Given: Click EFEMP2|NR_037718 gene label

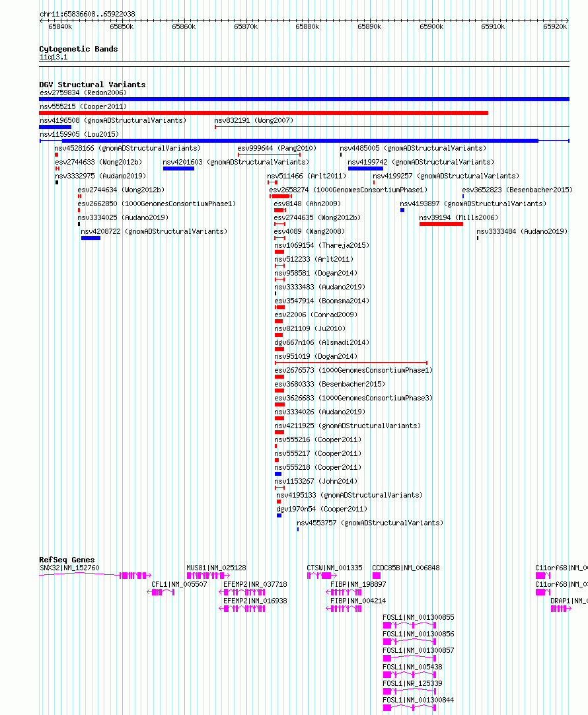Looking at the screenshot, I should click(255, 585).
